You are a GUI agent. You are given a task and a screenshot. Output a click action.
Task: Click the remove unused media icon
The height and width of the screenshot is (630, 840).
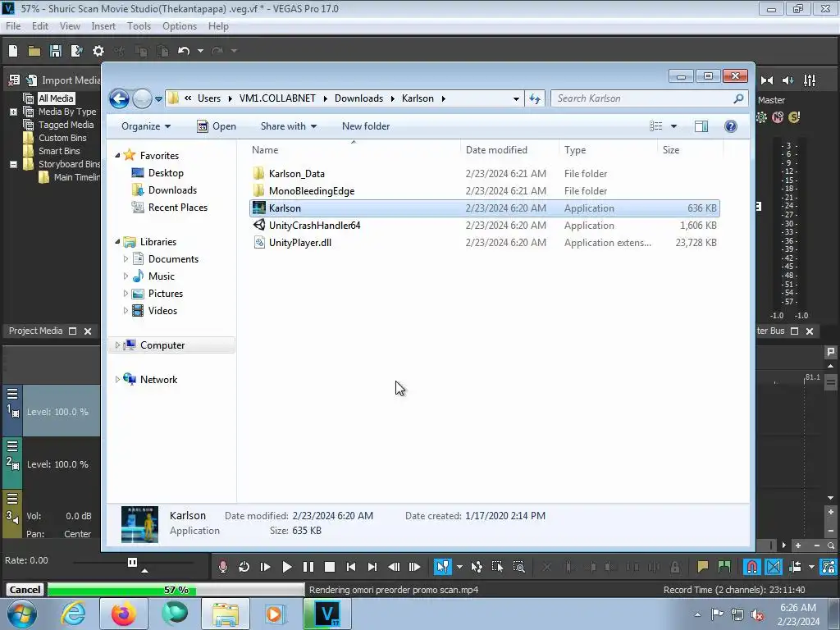[x=15, y=80]
